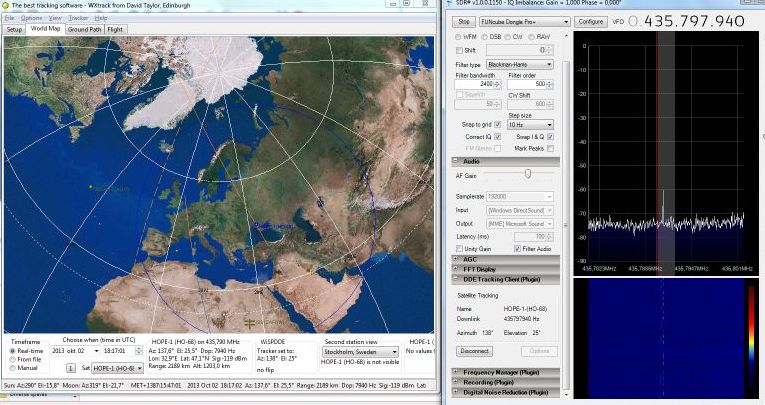This screenshot has height=405, width=765.
Task: Switch to the Setup tab
Action: click(14, 29)
